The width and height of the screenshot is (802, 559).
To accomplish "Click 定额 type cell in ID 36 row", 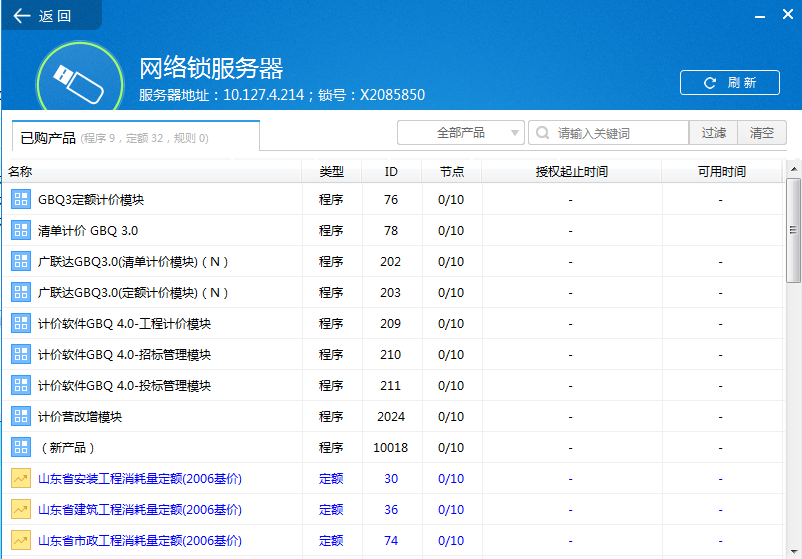I will click(331, 510).
